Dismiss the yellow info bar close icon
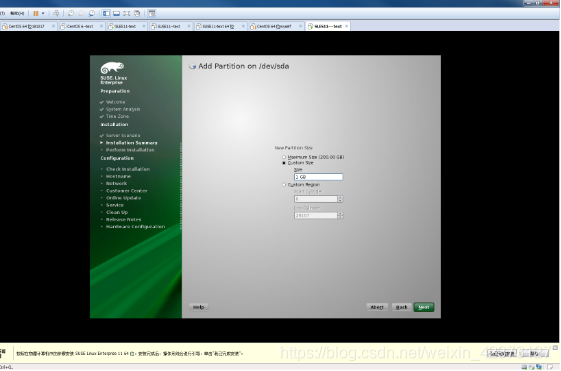This screenshot has width=561, height=371. [x=555, y=347]
